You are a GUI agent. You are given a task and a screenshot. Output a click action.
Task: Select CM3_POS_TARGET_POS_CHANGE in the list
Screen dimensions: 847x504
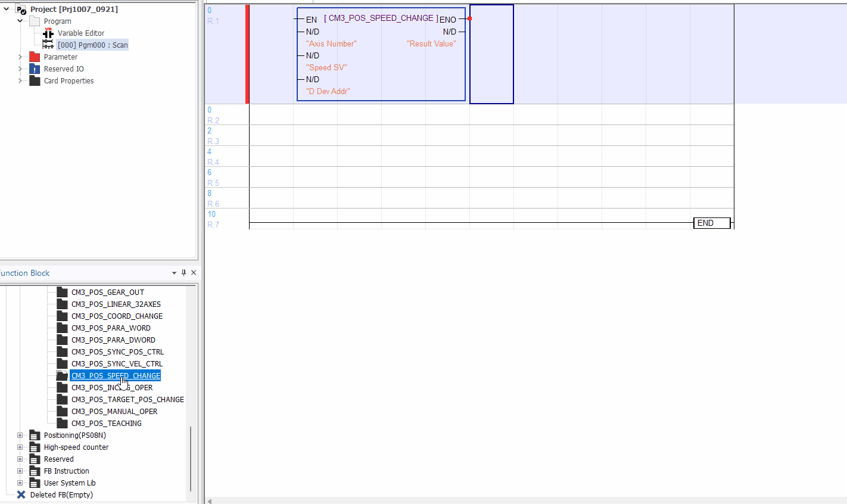click(127, 400)
